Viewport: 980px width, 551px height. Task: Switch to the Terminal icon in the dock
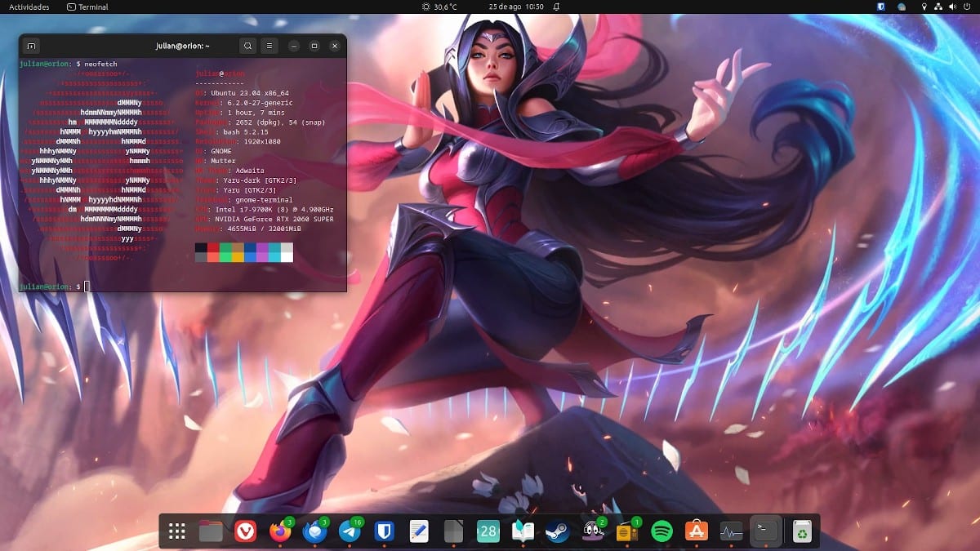(x=765, y=532)
